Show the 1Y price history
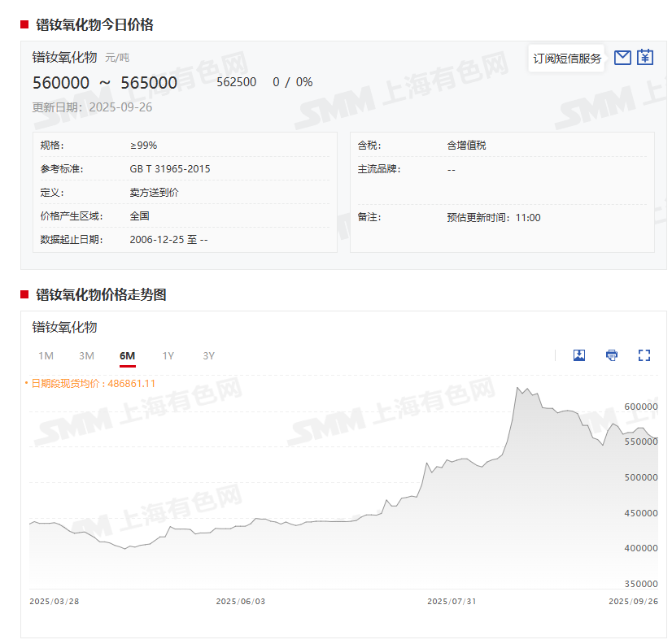 coord(168,356)
